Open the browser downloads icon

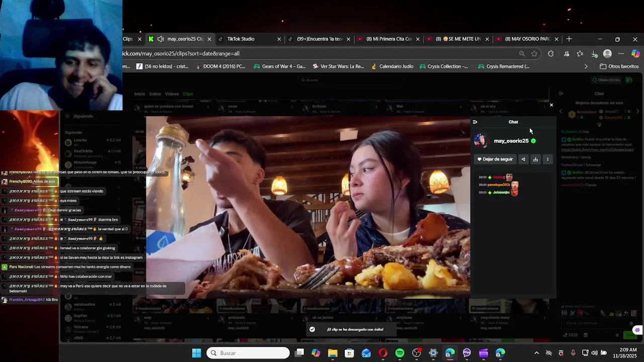tap(594, 54)
